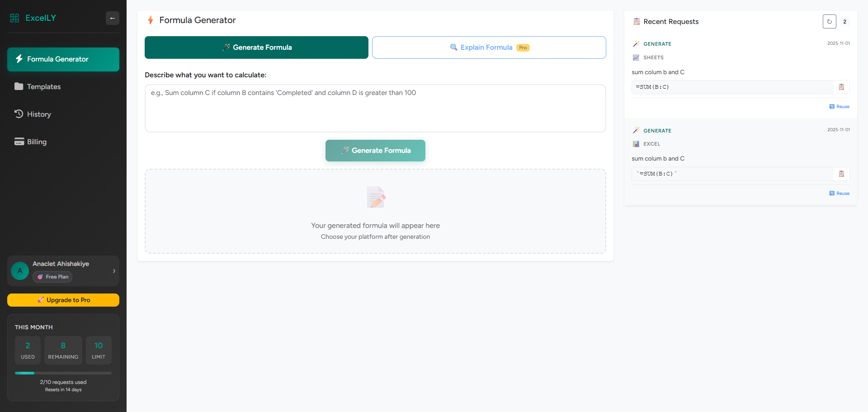Image resolution: width=868 pixels, height=412 pixels.
Task: Click the History clock icon
Action: pyautogui.click(x=19, y=114)
